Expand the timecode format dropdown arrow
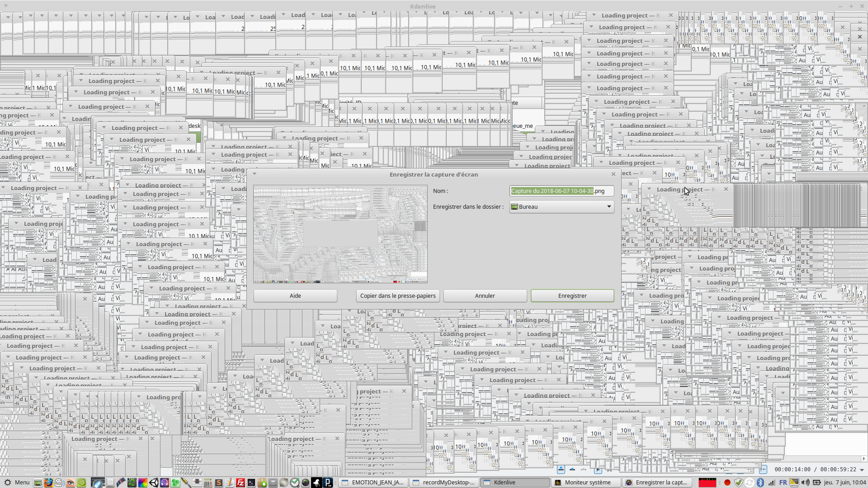Screen dimensions: 868x488 [862, 470]
